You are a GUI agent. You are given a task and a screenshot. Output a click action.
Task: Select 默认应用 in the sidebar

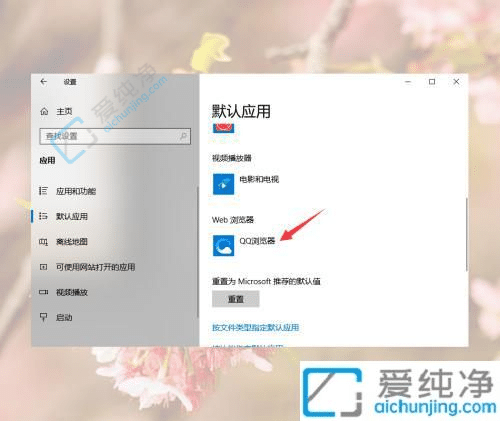[x=72, y=216]
